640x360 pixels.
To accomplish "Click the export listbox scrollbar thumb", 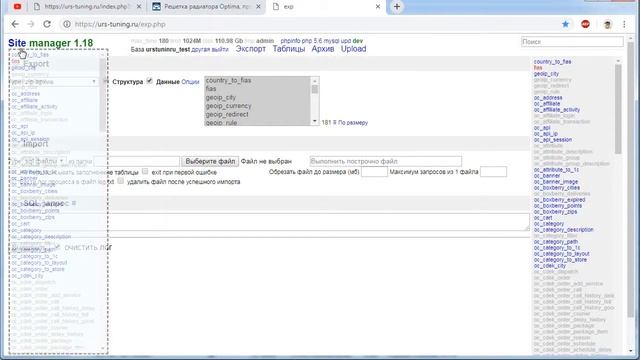I will 315,89.
